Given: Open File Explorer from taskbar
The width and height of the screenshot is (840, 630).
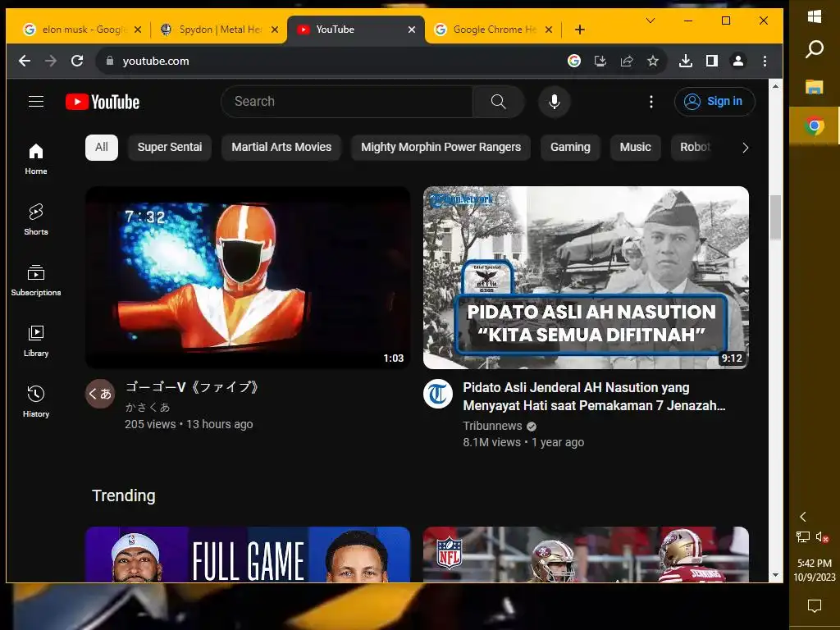Looking at the screenshot, I should [x=815, y=87].
